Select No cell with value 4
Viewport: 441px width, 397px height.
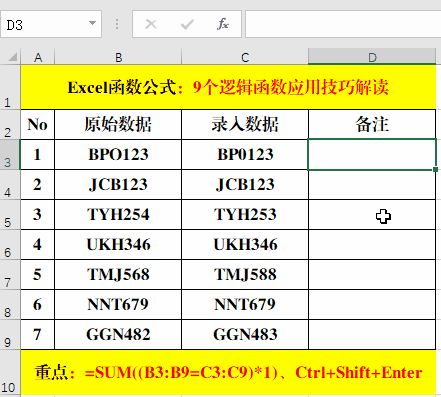click(x=38, y=244)
